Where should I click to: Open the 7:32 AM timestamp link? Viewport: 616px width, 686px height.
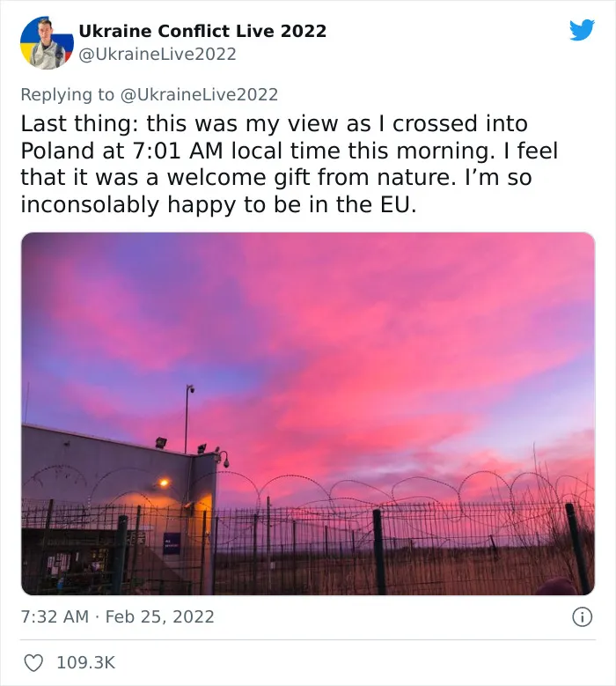click(55, 617)
